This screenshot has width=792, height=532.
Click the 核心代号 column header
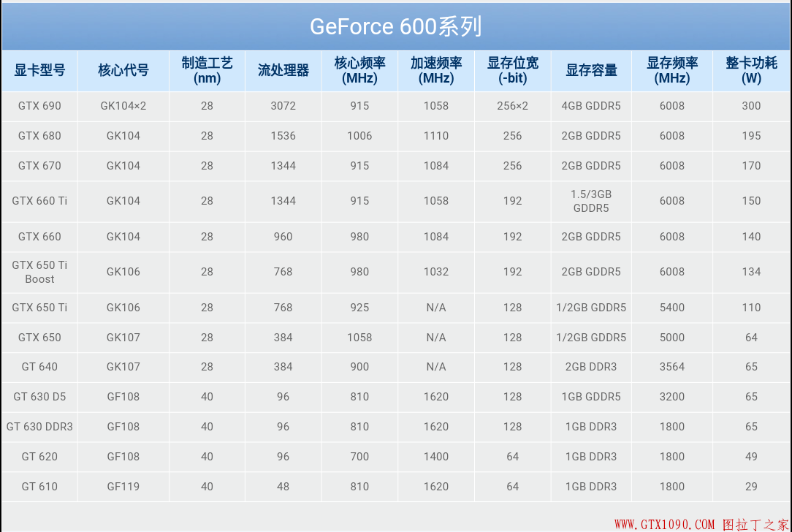pos(123,70)
